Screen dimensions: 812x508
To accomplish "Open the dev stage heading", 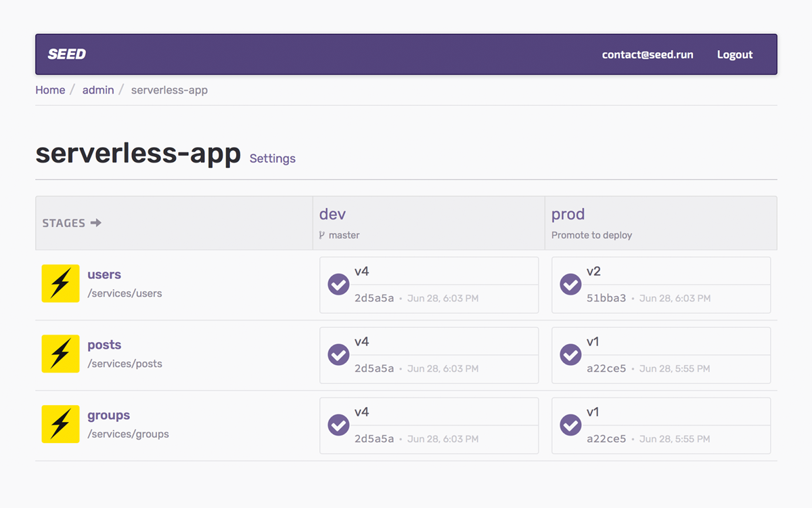I will [332, 214].
